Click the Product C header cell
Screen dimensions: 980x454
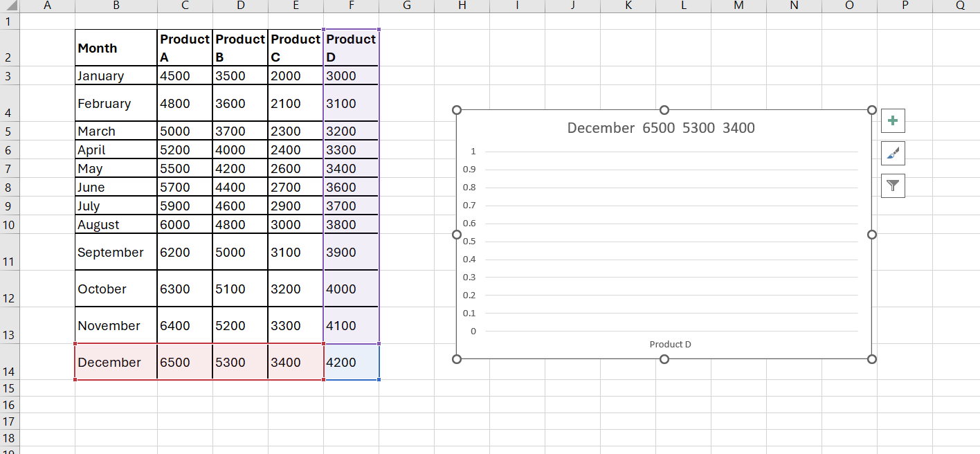296,47
